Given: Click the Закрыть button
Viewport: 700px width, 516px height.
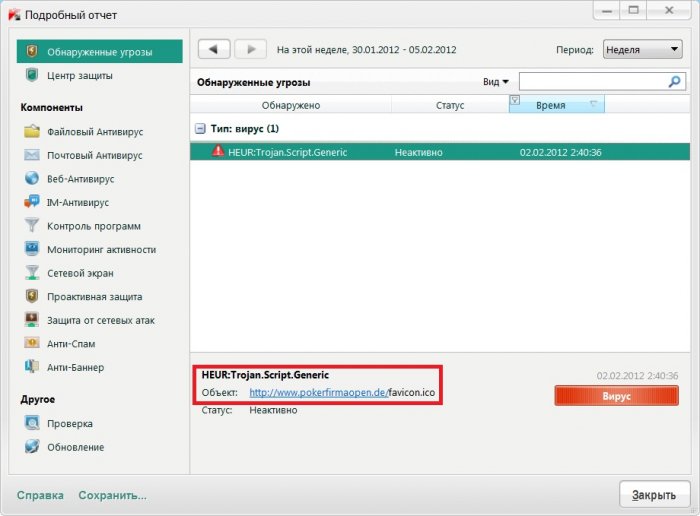Looking at the screenshot, I should point(654,494).
